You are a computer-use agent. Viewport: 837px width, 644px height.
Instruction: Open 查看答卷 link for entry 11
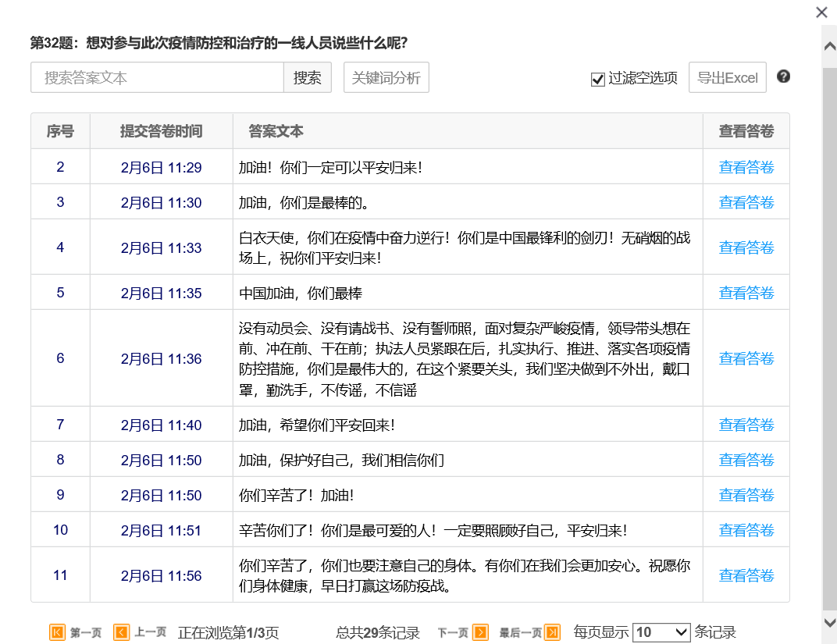746,575
